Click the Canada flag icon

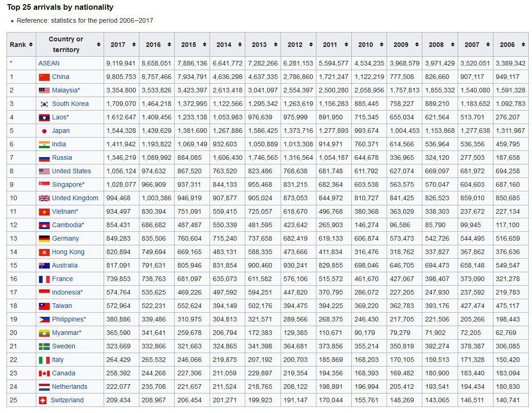(x=44, y=374)
